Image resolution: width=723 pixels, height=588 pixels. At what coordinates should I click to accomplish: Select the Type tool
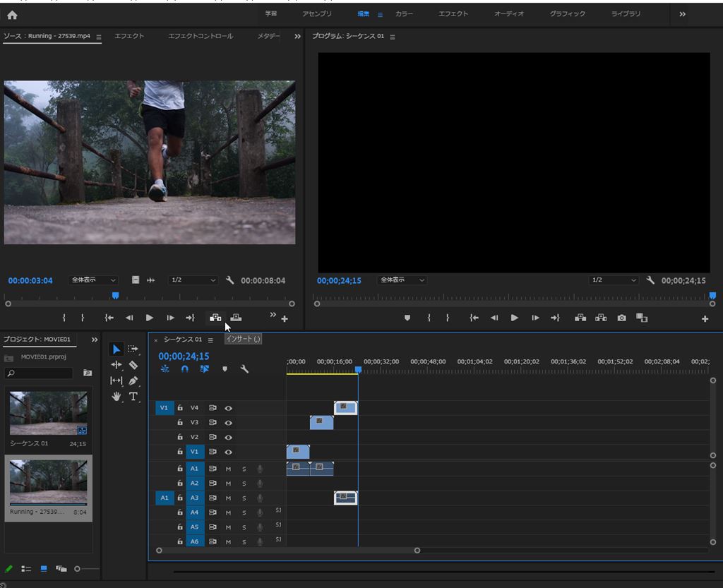133,397
